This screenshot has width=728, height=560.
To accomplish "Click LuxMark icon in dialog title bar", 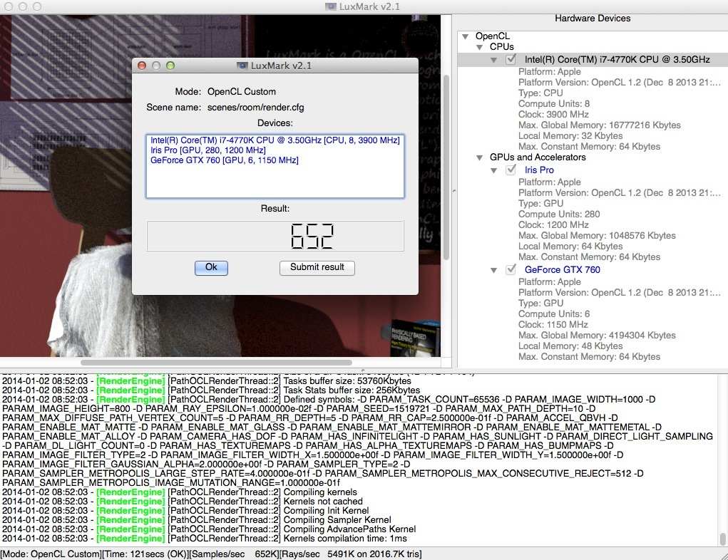I will pos(242,66).
